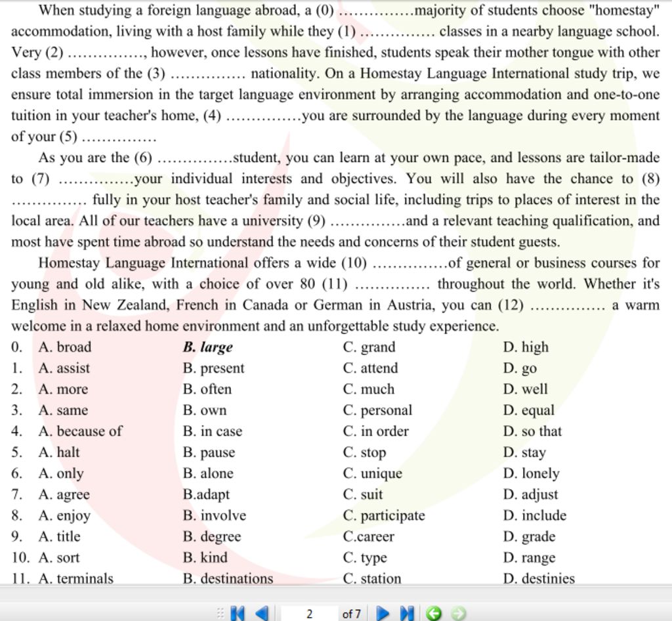Click the 'of 7' page count label
The image size is (672, 621).
point(351,614)
